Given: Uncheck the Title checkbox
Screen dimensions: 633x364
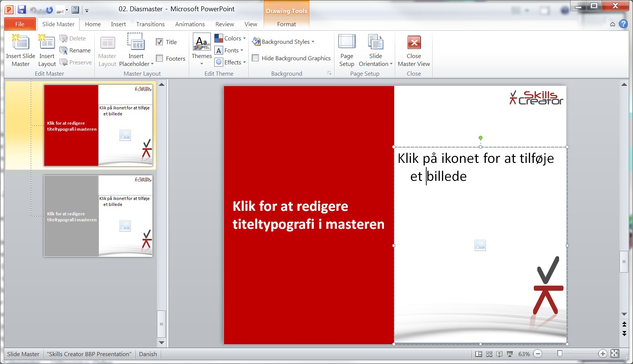Looking at the screenshot, I should coord(160,42).
